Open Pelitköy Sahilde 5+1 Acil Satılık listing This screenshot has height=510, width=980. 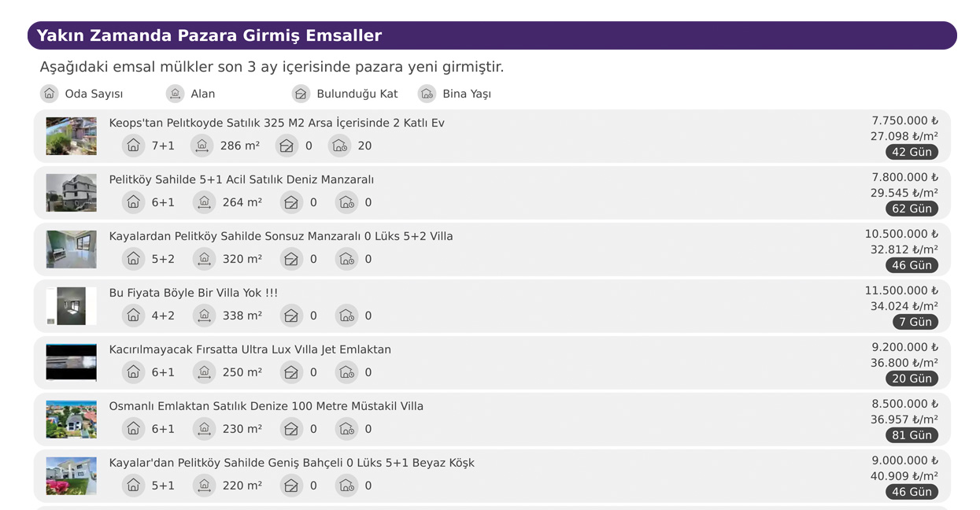tap(241, 179)
